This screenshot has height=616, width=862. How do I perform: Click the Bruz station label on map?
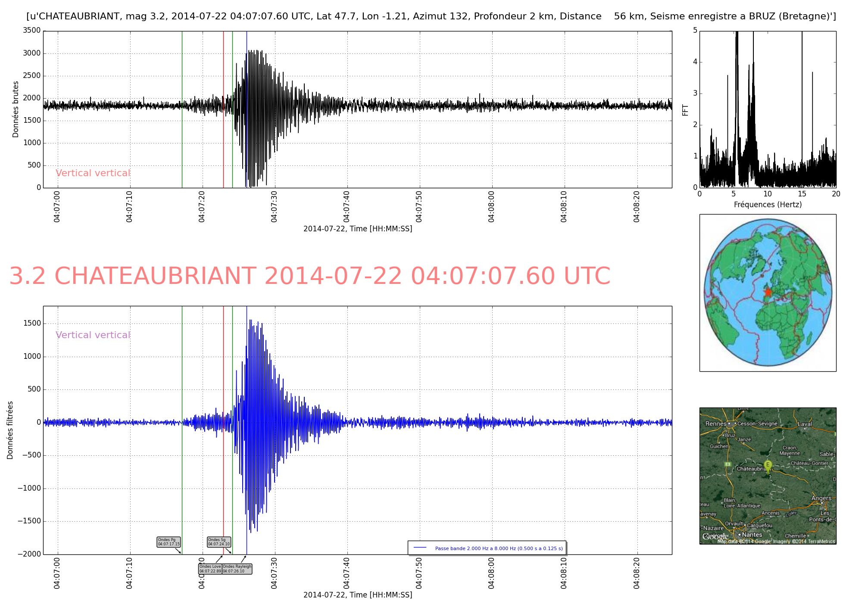[x=730, y=436]
